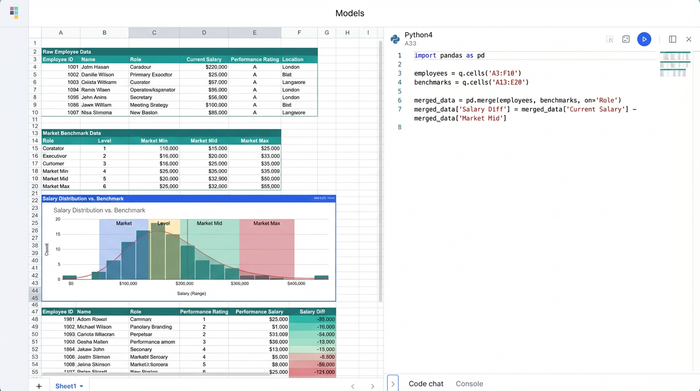Image resolution: width=700 pixels, height=391 pixels.
Task: Click the pd.merge code line
Action: (x=517, y=100)
